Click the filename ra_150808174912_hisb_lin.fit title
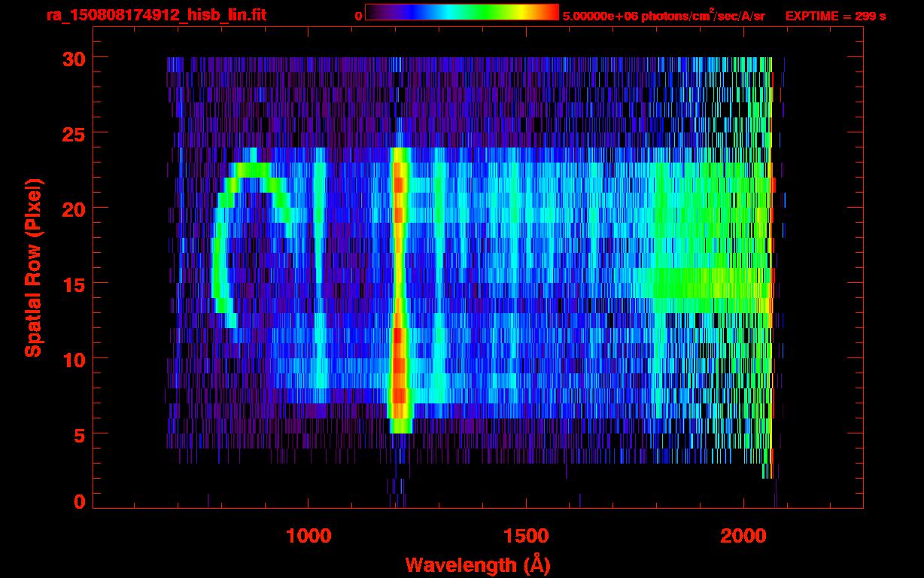The image size is (924, 578). pos(156,15)
